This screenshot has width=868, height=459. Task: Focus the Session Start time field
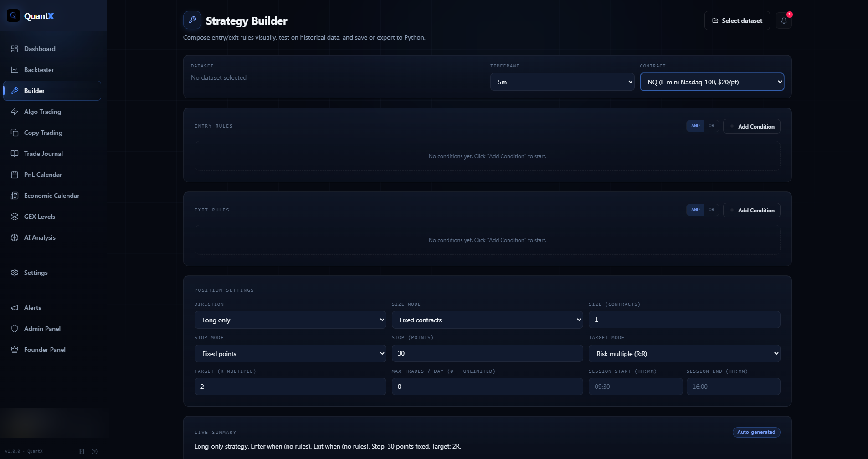636,387
